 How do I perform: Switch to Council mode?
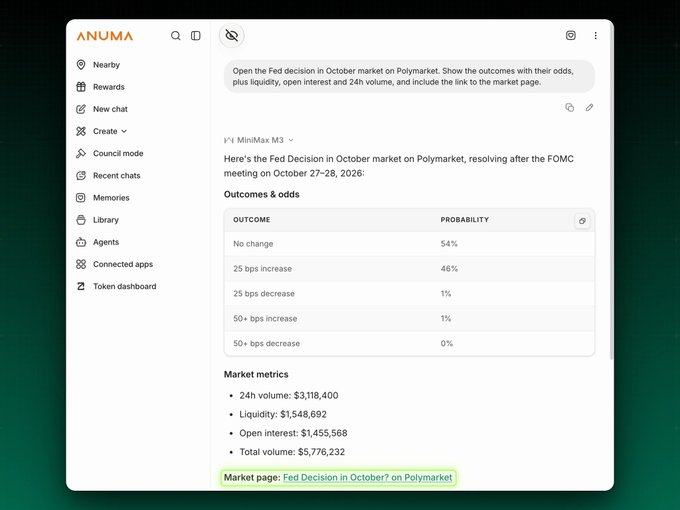(118, 153)
